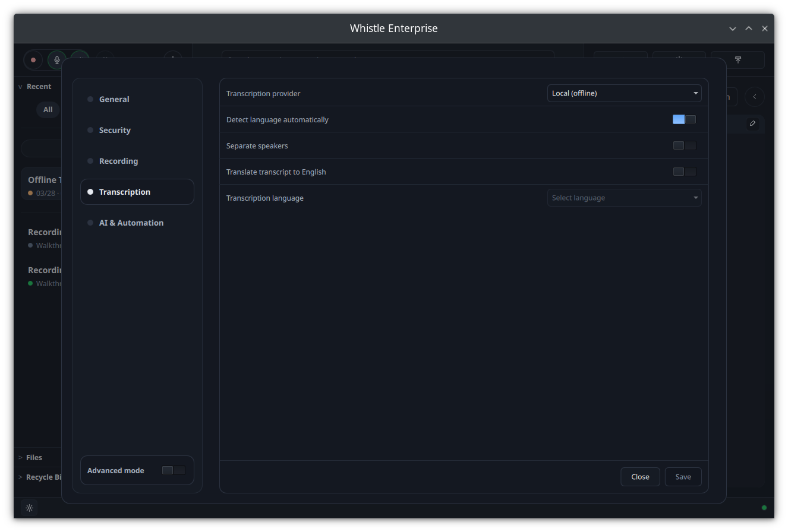Click the brightness theme icon bottom left

point(29,508)
